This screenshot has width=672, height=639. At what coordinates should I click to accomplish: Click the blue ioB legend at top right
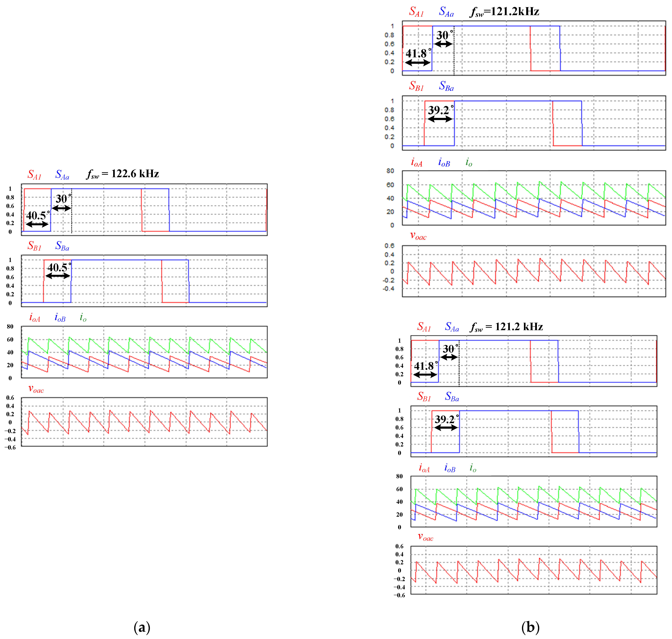(x=444, y=162)
